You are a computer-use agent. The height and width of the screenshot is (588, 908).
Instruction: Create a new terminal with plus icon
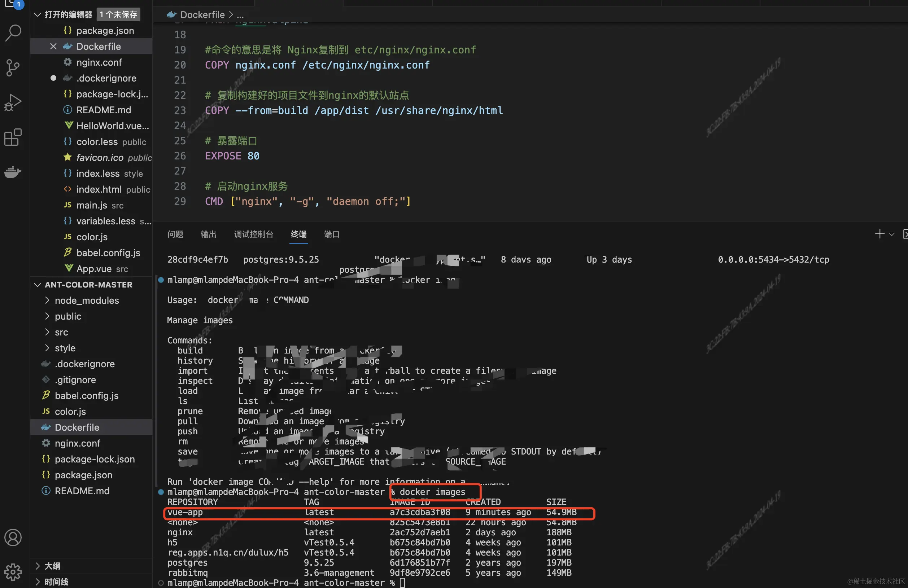point(879,234)
